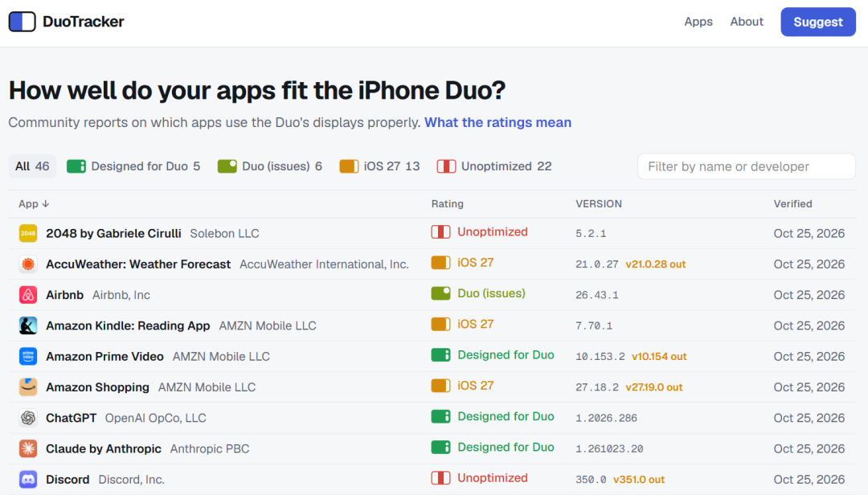Click the Discord app icon
This screenshot has height=495, width=868.
tap(28, 479)
